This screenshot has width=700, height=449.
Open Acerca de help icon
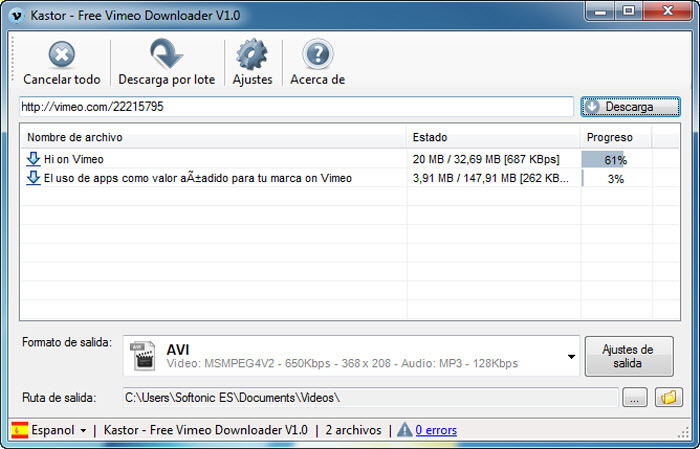pos(317,55)
